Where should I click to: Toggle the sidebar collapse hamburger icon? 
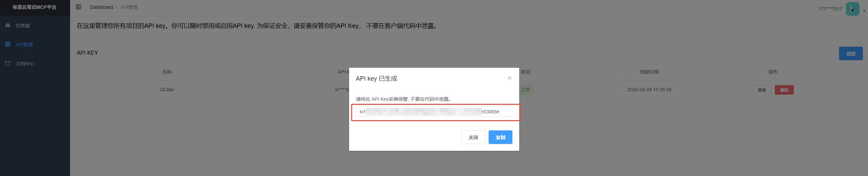click(x=79, y=7)
